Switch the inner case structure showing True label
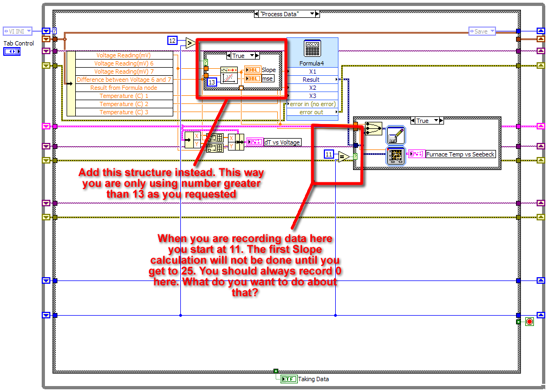The width and height of the screenshot is (548, 392). click(242, 55)
